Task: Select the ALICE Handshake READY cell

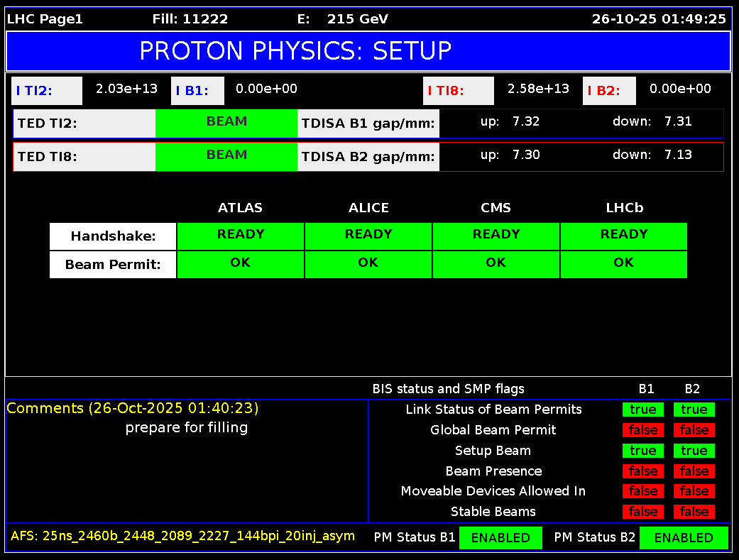Action: tap(368, 236)
